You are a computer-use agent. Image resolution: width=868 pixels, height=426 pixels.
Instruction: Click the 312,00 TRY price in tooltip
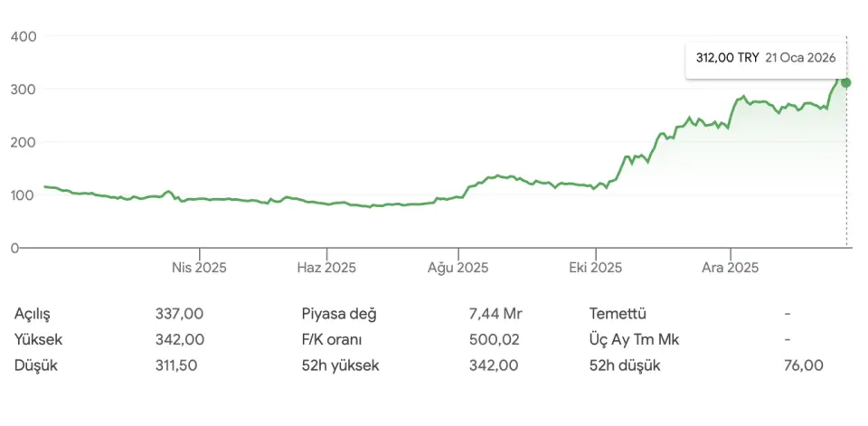coord(727,57)
